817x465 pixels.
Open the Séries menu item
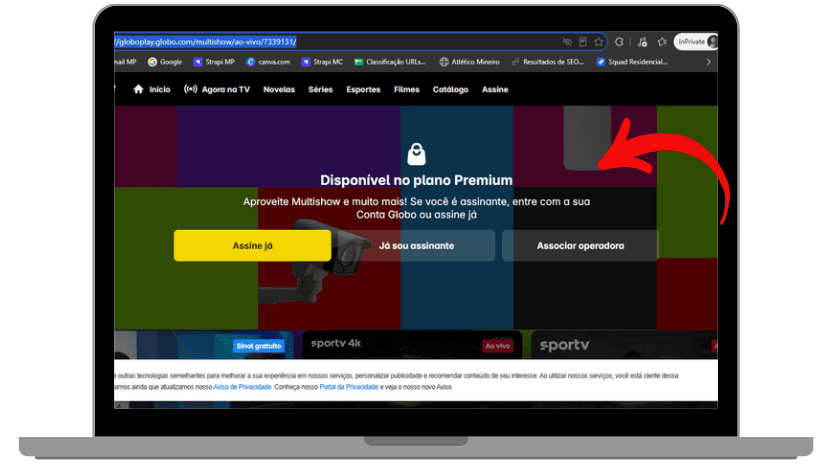point(320,90)
